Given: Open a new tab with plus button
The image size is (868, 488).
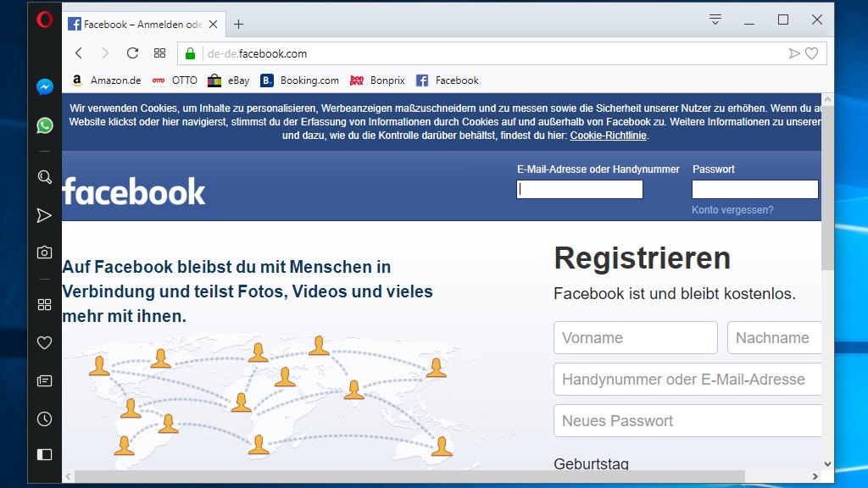Looking at the screenshot, I should coord(239,25).
